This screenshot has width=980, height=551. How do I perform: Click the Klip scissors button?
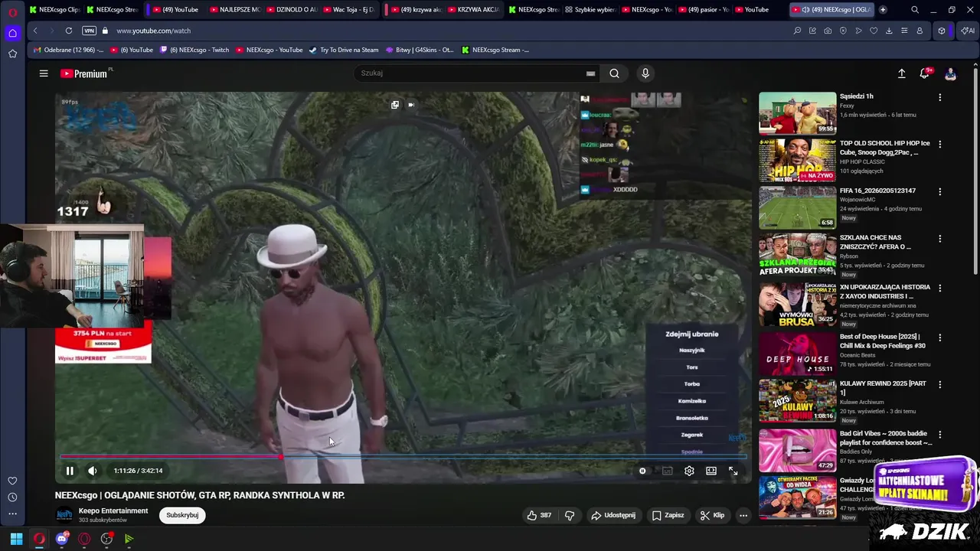pos(712,515)
